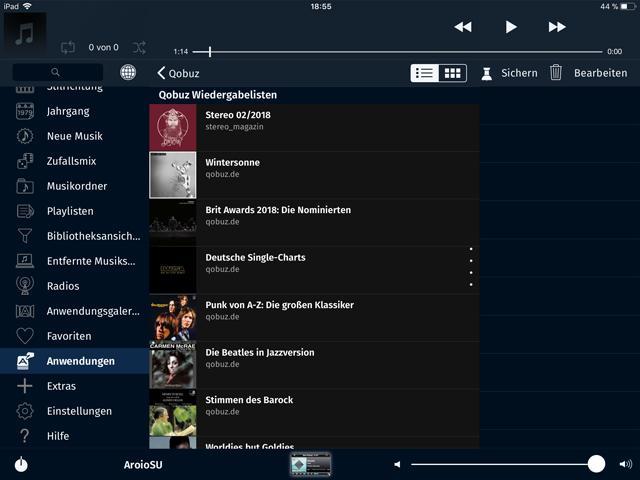Open the Radios antenna icon
640x480 pixels.
25,286
